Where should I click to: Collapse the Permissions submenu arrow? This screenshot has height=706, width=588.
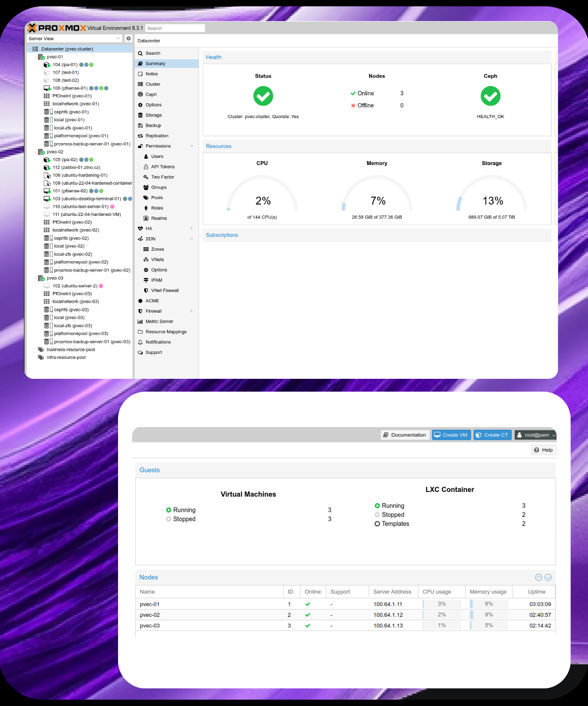[x=192, y=146]
